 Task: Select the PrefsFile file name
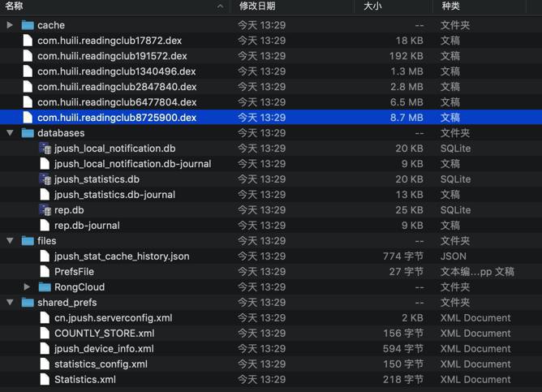coord(74,271)
